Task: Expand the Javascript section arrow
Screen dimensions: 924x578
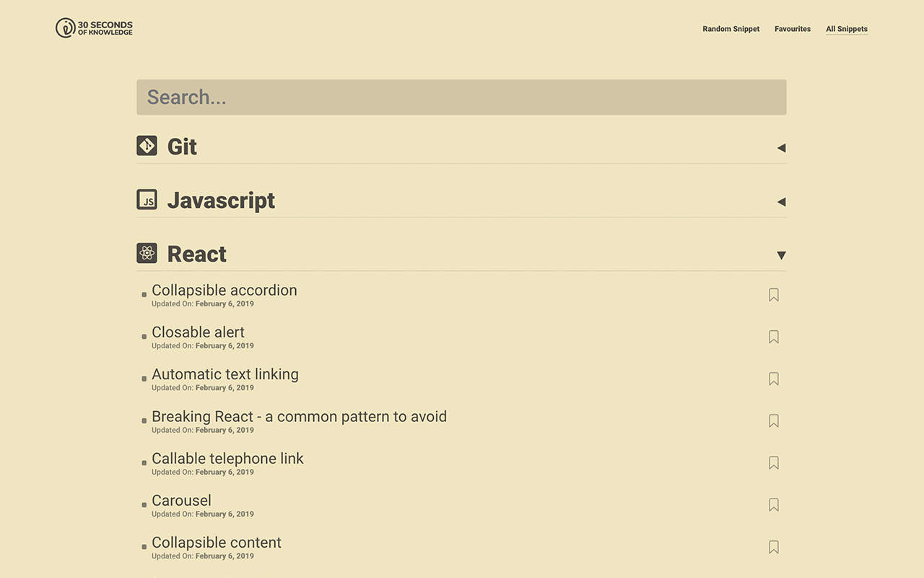Action: coord(780,202)
